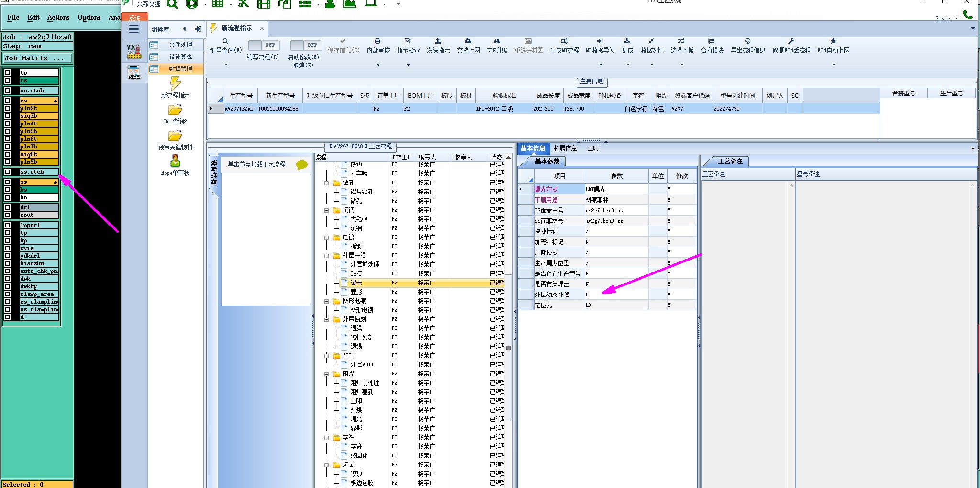Toggle the checkbox for layer sig3b
This screenshot has width=980, height=488.
tap(8, 116)
